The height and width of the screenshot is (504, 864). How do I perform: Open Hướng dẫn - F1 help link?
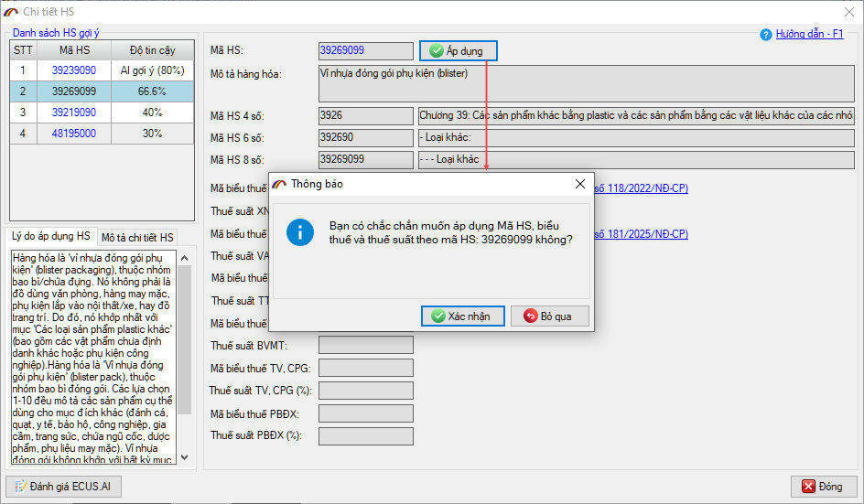click(x=809, y=34)
